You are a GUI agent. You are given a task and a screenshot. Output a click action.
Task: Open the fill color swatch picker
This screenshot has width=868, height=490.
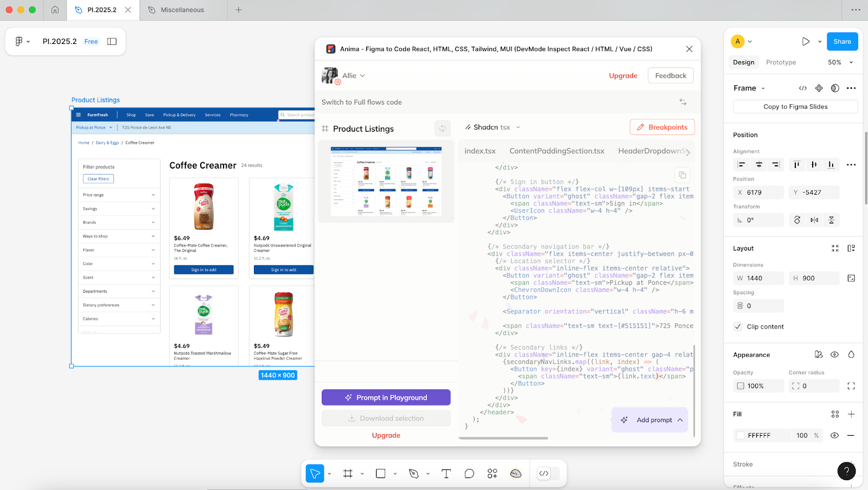coord(741,435)
